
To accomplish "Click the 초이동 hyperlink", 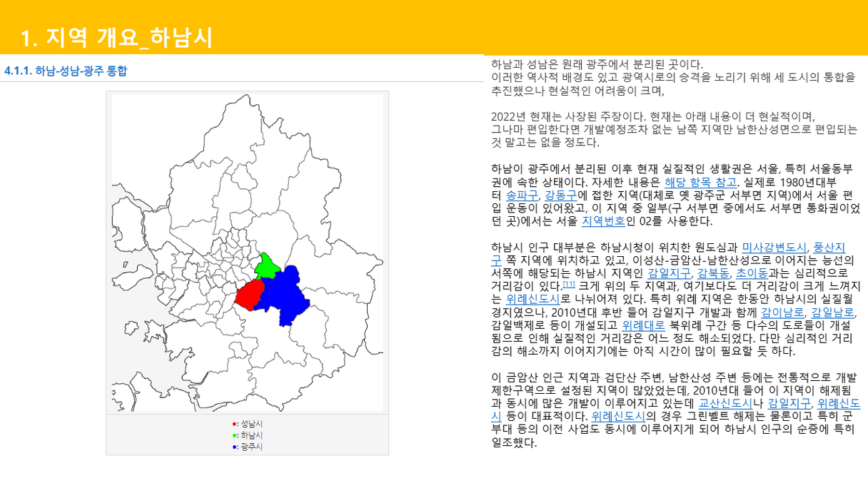I will point(752,273).
